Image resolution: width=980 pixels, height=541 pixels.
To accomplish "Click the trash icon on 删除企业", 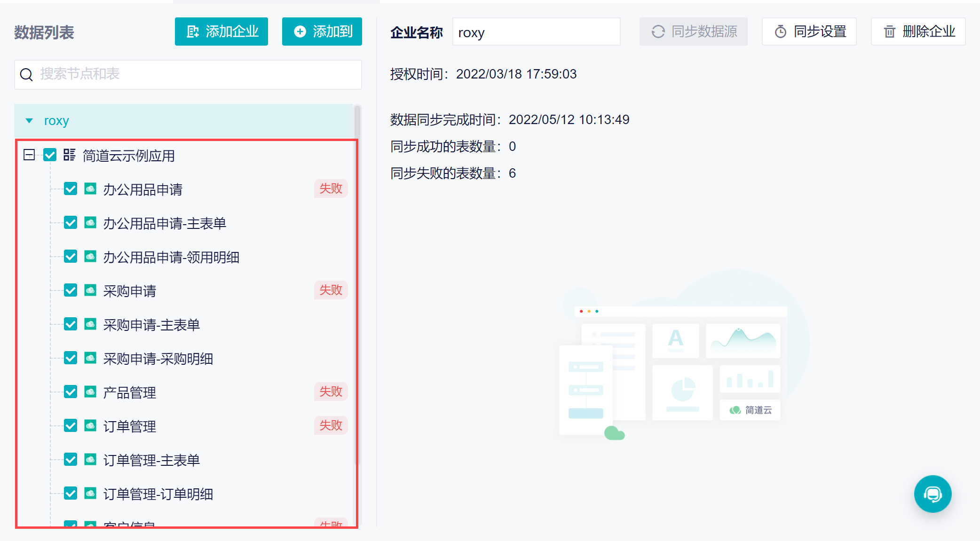I will point(889,32).
